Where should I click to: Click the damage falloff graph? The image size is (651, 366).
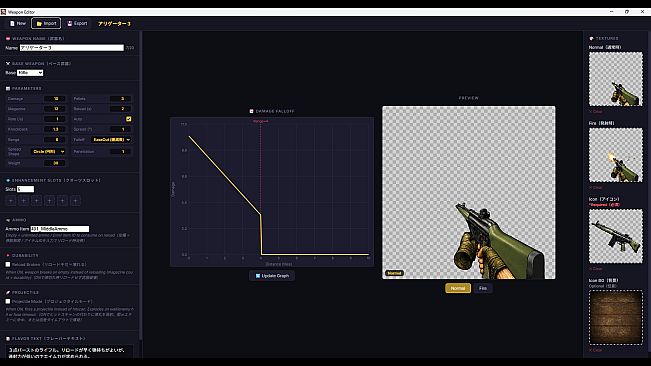272,192
